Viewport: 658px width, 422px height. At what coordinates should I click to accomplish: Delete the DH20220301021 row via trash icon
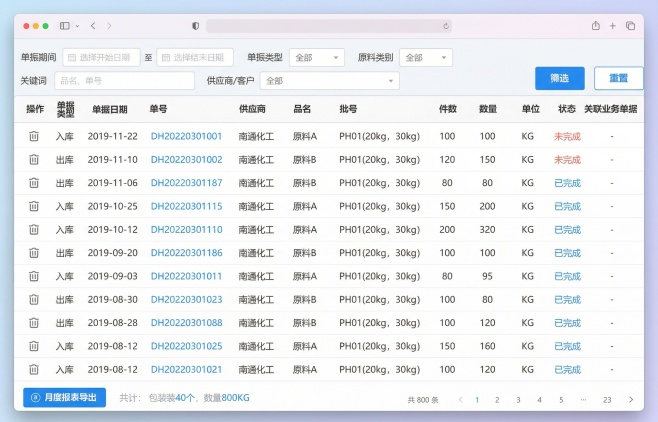34,370
